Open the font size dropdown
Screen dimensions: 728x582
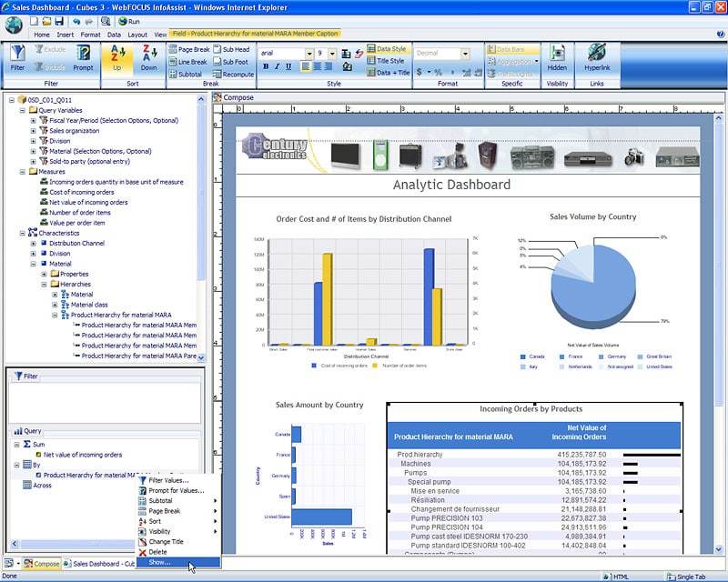[x=332, y=55]
